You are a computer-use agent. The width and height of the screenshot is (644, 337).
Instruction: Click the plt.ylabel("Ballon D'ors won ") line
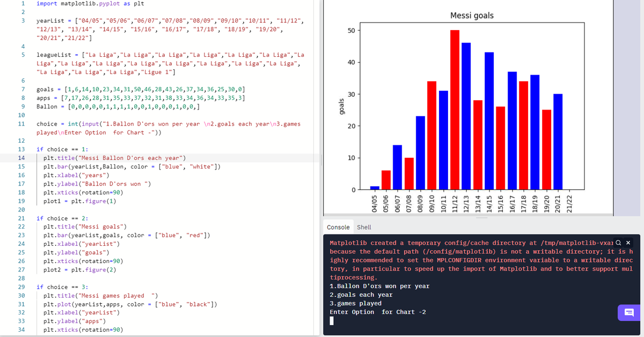pos(97,184)
